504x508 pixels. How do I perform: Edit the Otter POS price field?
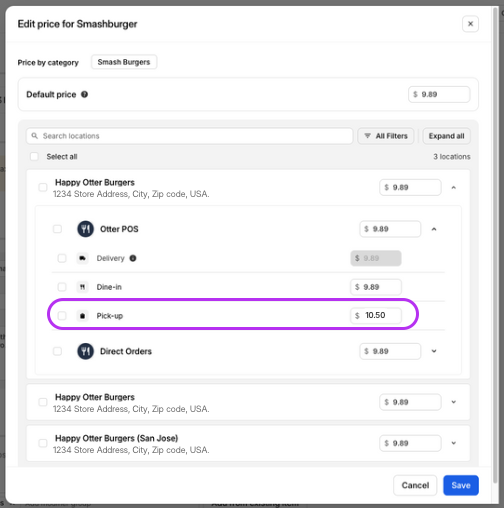click(x=390, y=229)
